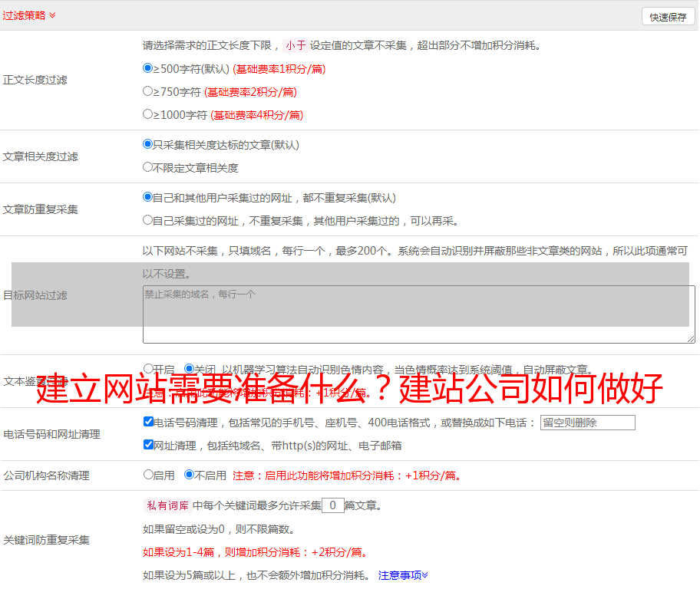Enable 公司机构名称清理 with 启用
700x589 pixels.
coord(148,475)
